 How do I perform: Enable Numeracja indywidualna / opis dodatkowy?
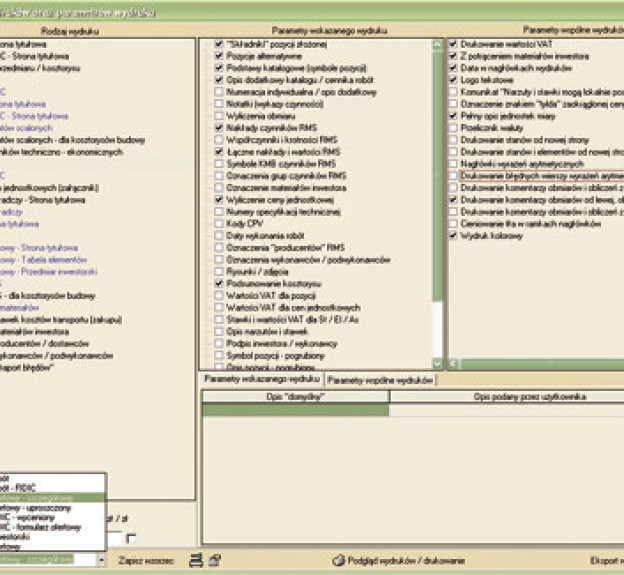coord(219,92)
